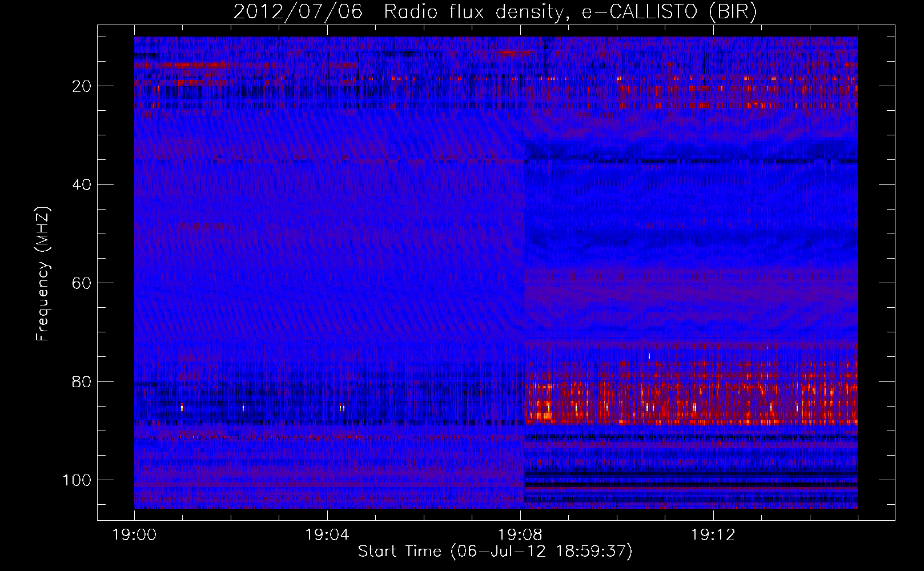Click the 19:04 time tick label
This screenshot has width=924, height=571.
tap(327, 535)
